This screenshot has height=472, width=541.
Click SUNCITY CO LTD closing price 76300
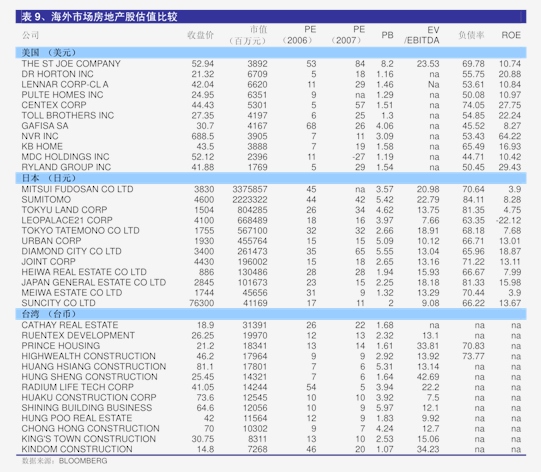tap(201, 303)
